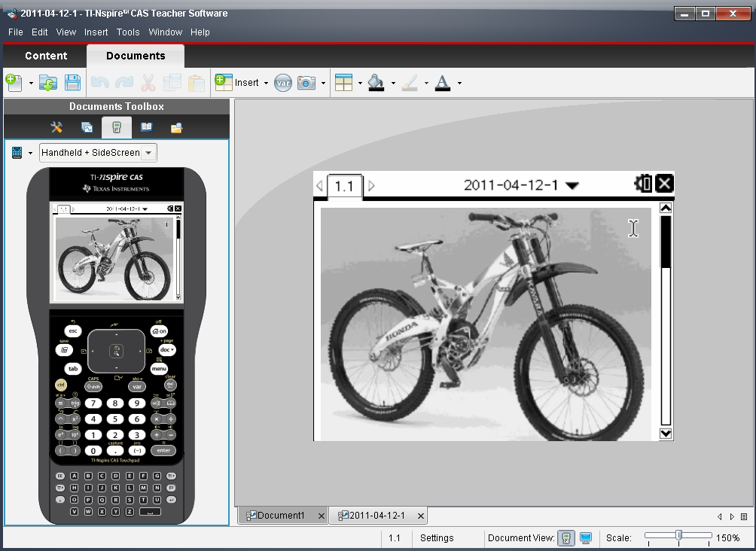This screenshot has width=756, height=551.
Task: Click scroll down arrow in document page
Action: pyautogui.click(x=666, y=434)
